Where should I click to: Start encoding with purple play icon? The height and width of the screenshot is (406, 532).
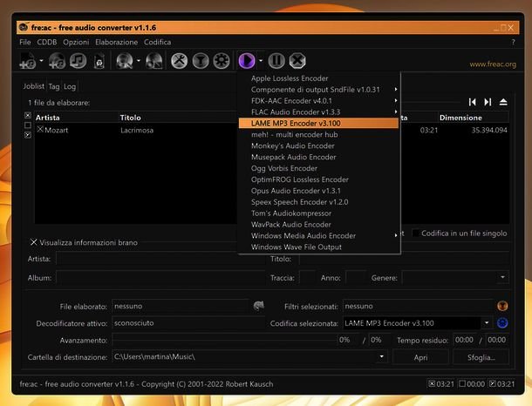pos(247,61)
